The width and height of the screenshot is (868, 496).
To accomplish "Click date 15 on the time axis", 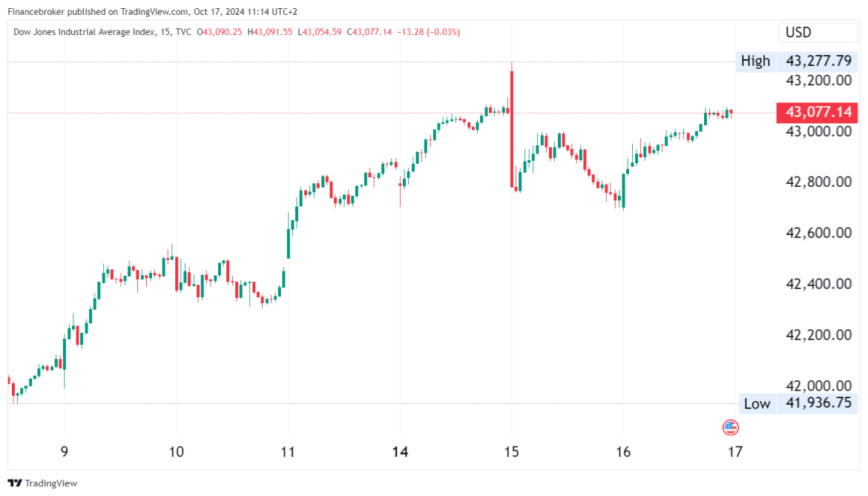I will pyautogui.click(x=512, y=452).
